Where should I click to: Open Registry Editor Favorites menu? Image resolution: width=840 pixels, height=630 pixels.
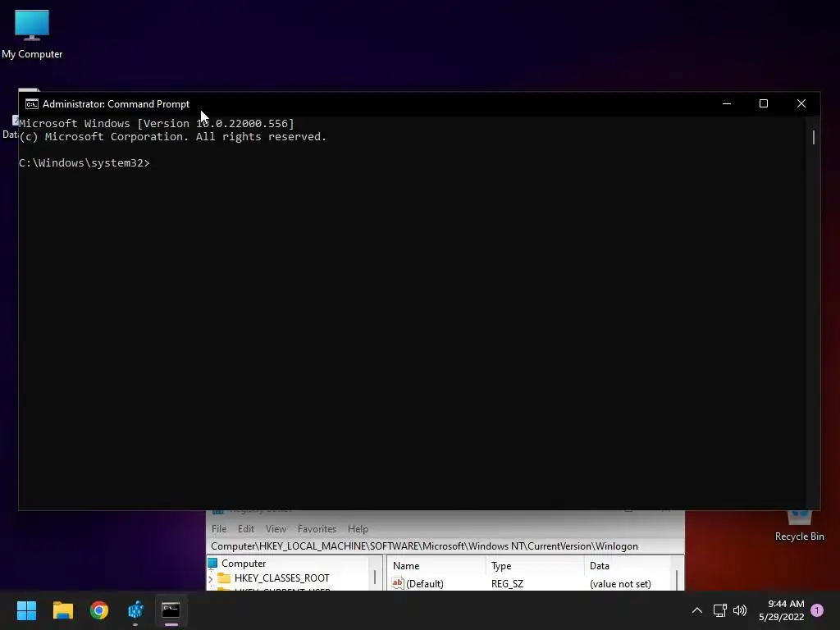tap(317, 529)
